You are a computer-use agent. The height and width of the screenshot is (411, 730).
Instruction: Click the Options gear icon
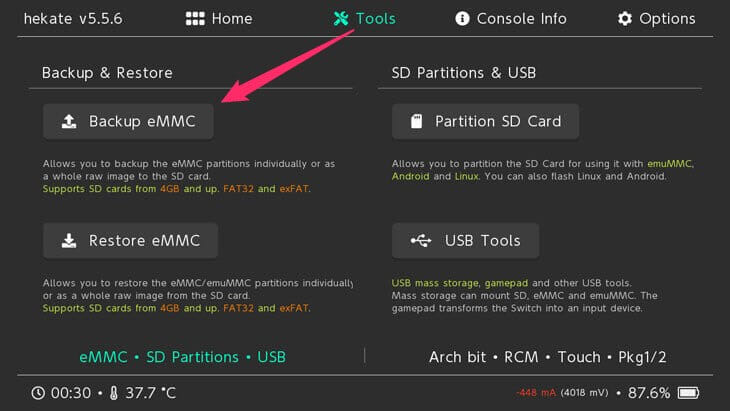click(x=625, y=19)
